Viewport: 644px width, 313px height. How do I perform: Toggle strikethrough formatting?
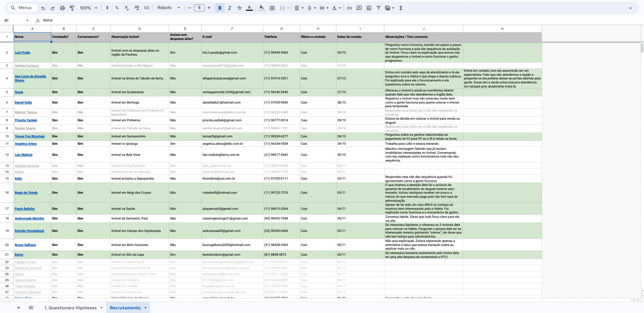click(x=239, y=8)
